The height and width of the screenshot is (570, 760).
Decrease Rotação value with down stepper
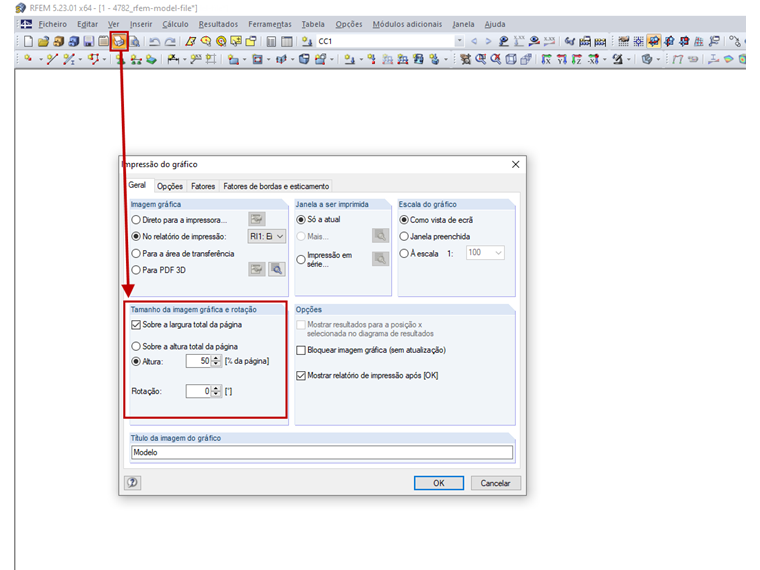[216, 394]
